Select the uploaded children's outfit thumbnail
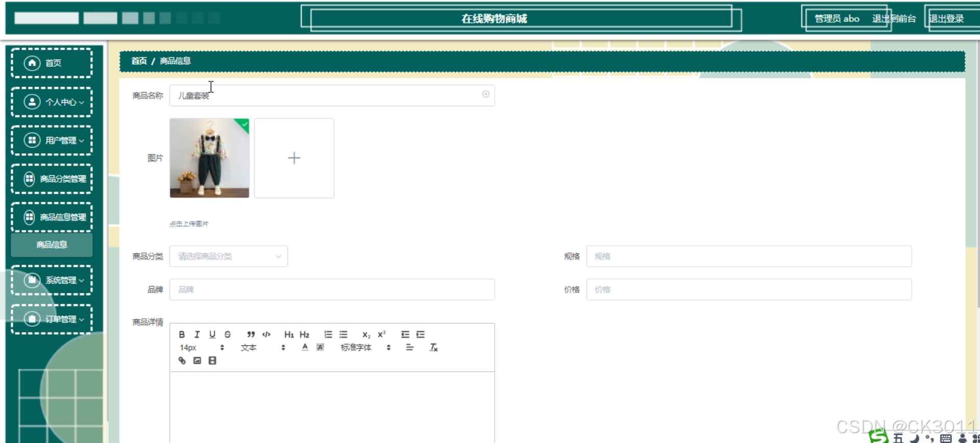This screenshot has height=443, width=980. (x=209, y=158)
